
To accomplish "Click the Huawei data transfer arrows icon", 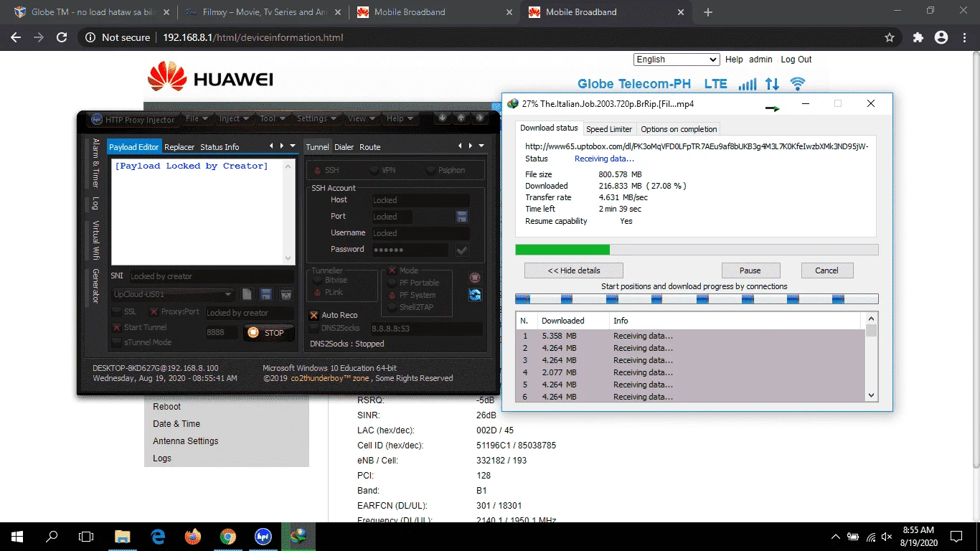I will pyautogui.click(x=772, y=84).
